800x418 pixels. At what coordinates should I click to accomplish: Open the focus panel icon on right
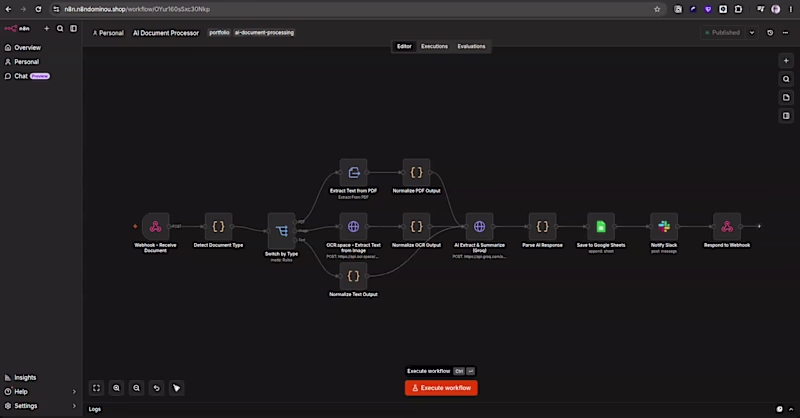[x=786, y=116]
